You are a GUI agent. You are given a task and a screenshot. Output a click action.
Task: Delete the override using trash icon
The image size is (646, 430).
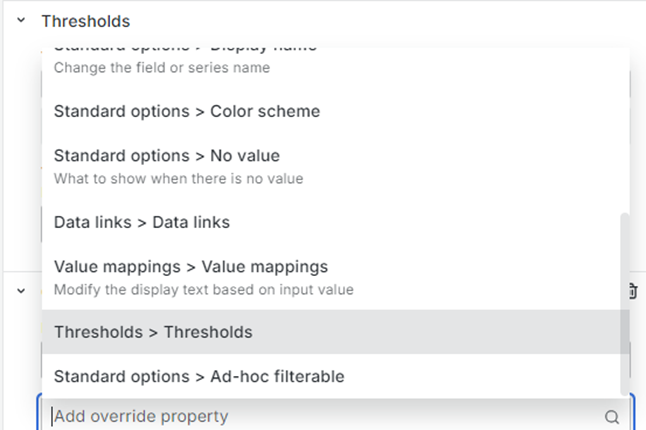[634, 291]
